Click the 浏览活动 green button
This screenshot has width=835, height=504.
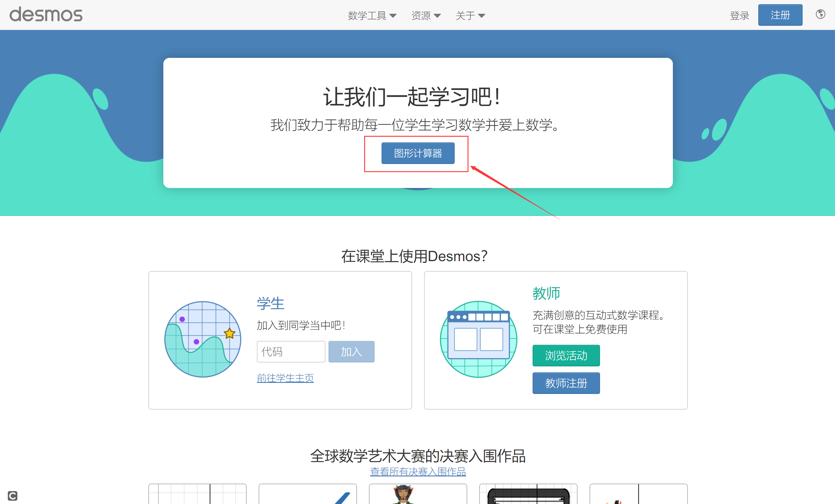coord(566,355)
